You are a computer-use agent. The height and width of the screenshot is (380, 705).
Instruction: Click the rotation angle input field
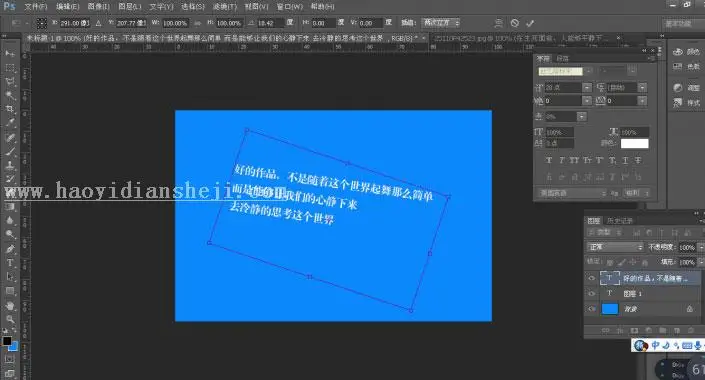tap(271, 23)
